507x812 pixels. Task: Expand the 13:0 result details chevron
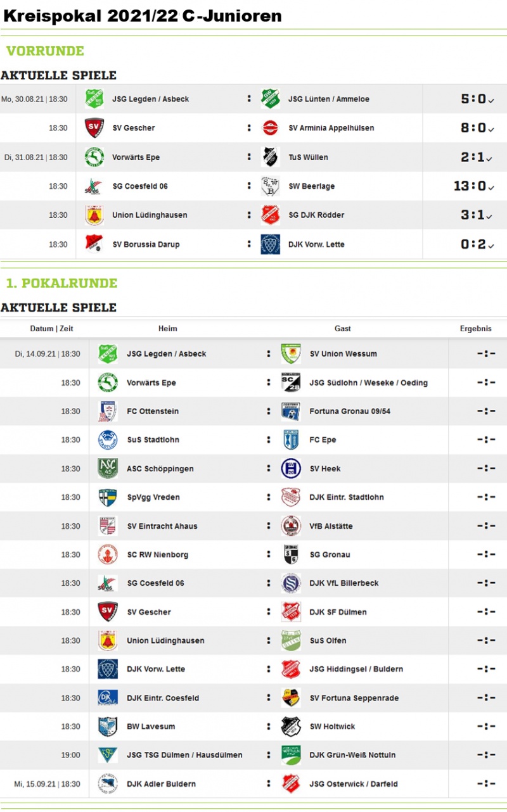(x=491, y=187)
